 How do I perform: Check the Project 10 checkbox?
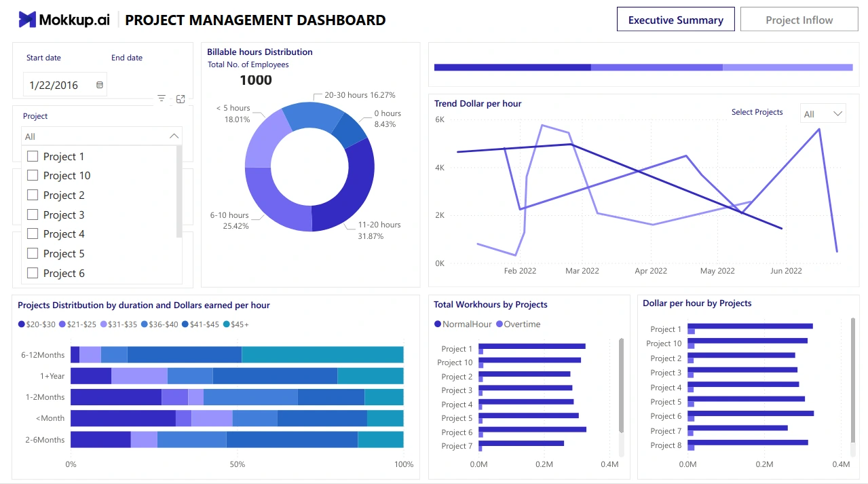33,175
